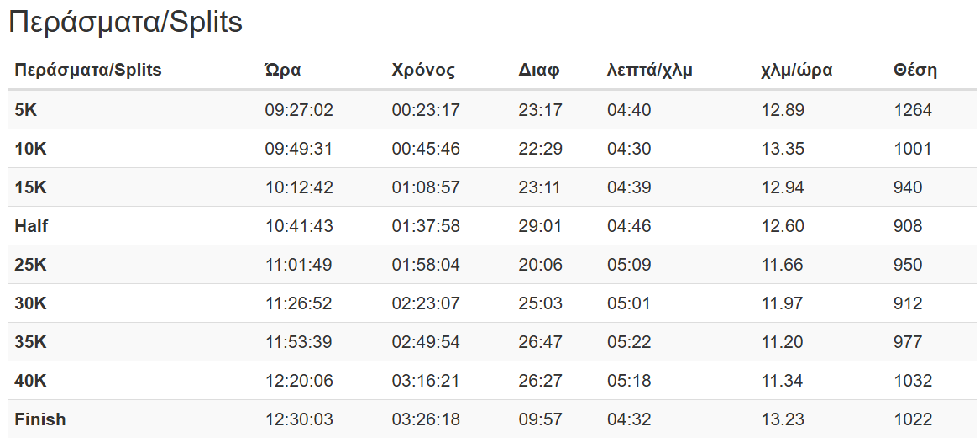Select the Half split row label
This screenshot has height=448, width=980.
pyautogui.click(x=32, y=226)
